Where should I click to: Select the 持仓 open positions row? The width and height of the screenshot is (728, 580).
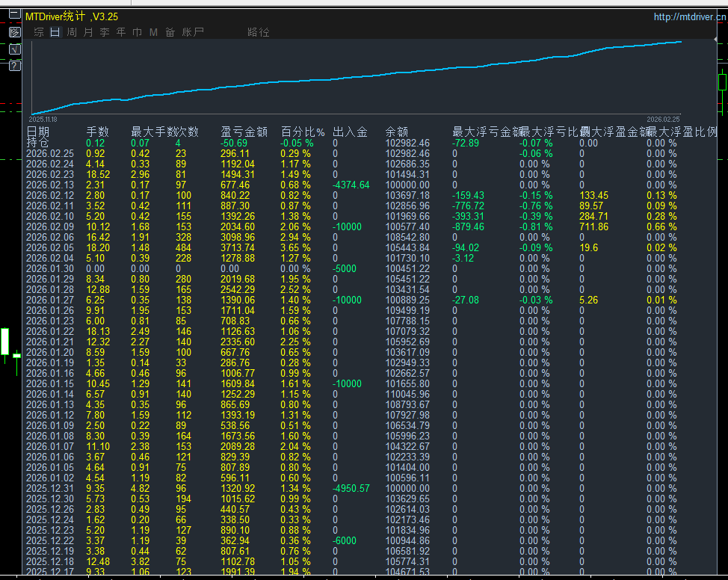tap(38, 143)
